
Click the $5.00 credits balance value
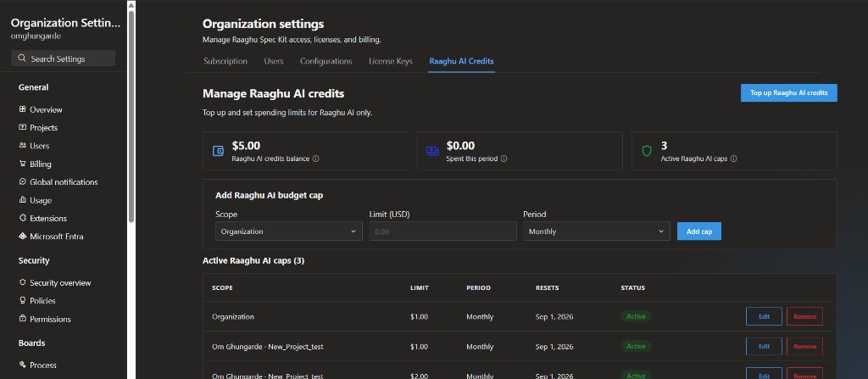(x=247, y=146)
